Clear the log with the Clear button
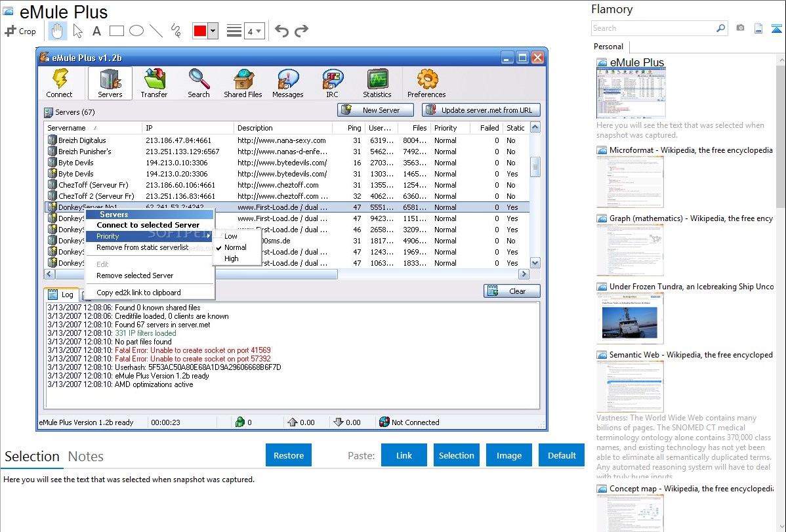Screen dimensions: 786x532 (512, 291)
